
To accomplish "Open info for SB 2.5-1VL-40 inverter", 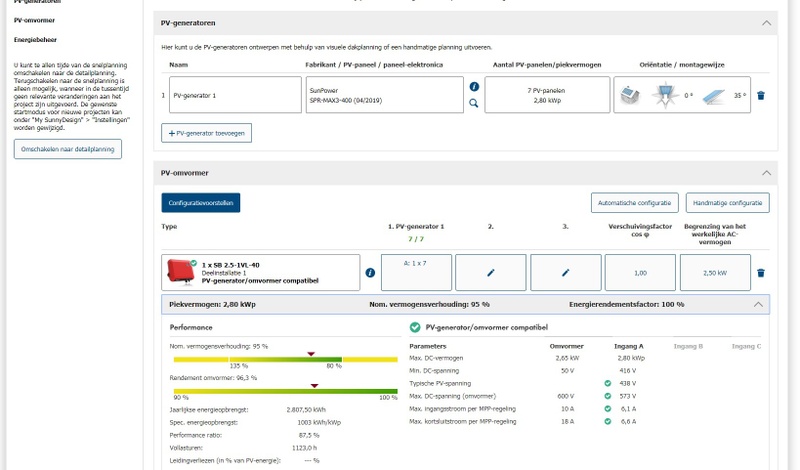I will click(x=370, y=273).
